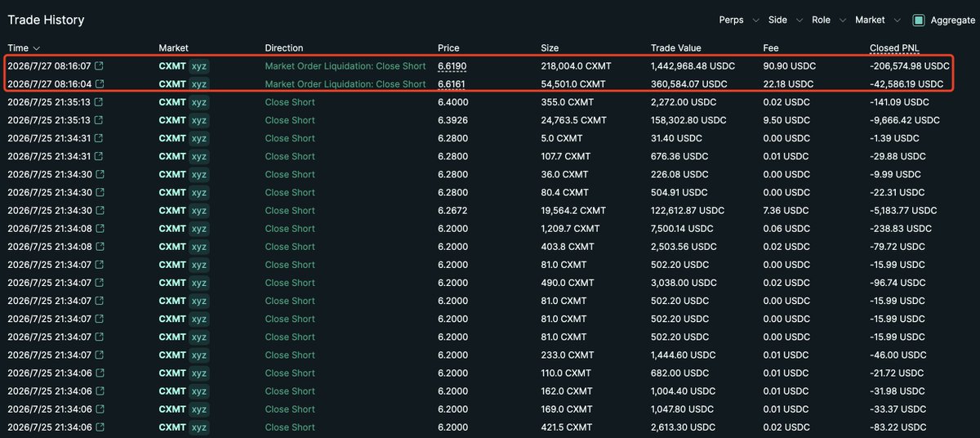Select Close Short on the 355.0 CXMT row
980x438 pixels.
tap(290, 102)
